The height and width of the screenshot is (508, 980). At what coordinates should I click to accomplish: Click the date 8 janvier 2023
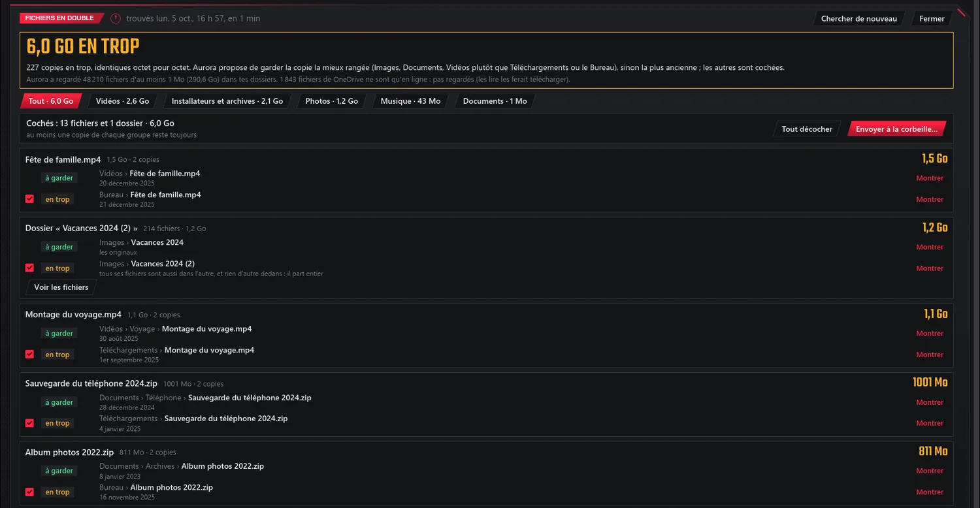[x=120, y=476]
